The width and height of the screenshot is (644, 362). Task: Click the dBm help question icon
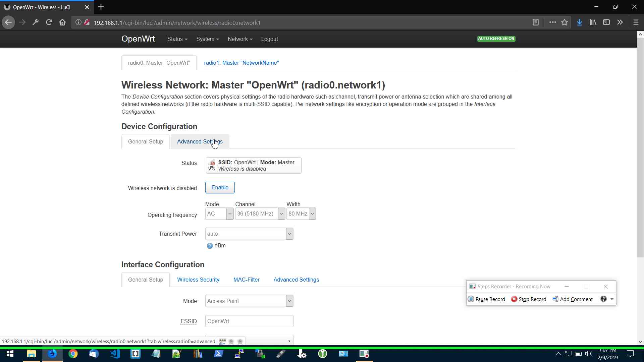tap(210, 246)
